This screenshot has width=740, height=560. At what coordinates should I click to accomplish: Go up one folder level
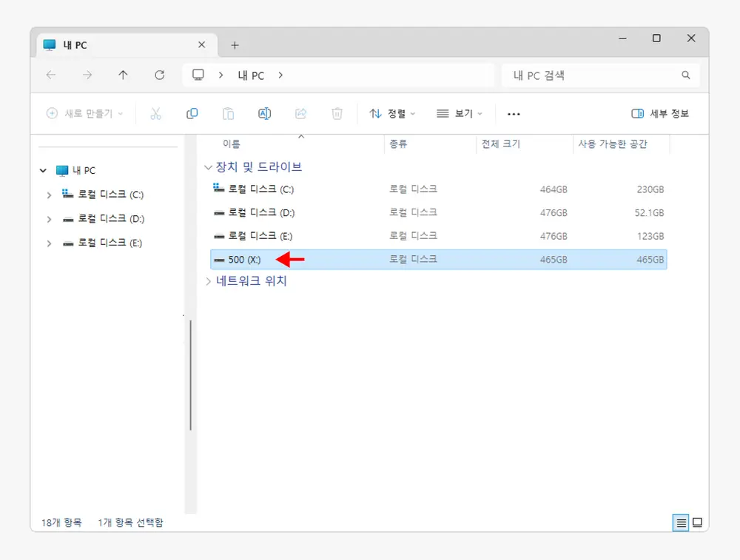(123, 75)
